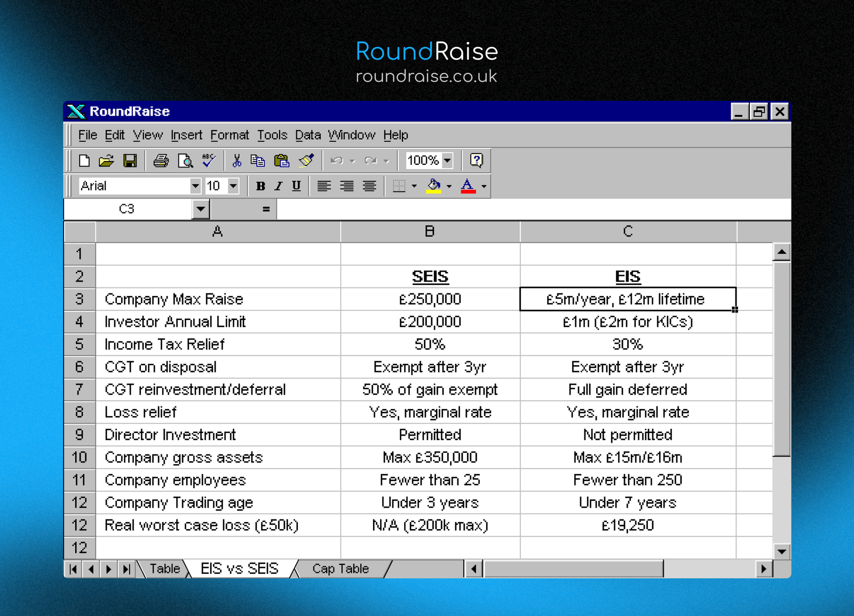The height and width of the screenshot is (616, 854).
Task: Select the 'SEIS' header cell
Action: [430, 277]
